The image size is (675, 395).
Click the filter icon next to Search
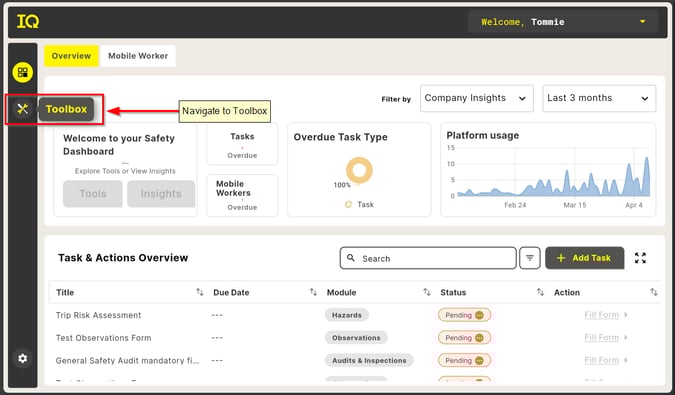[x=529, y=258]
